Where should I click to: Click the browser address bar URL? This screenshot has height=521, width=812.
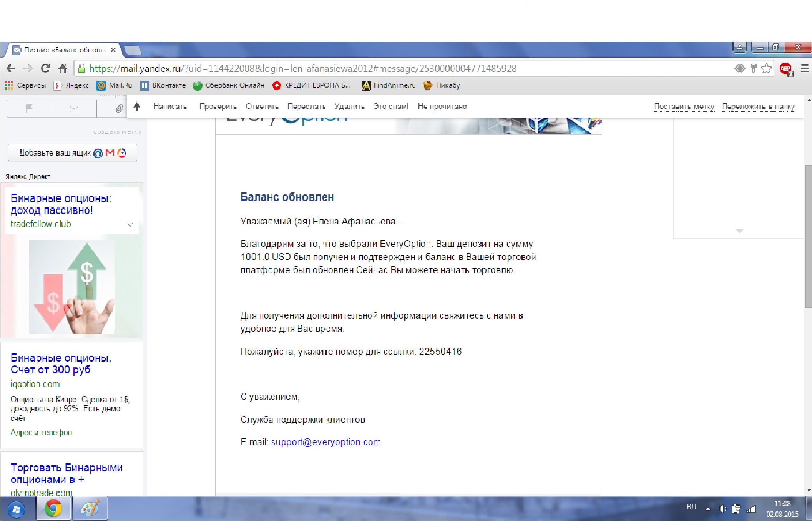pos(303,68)
